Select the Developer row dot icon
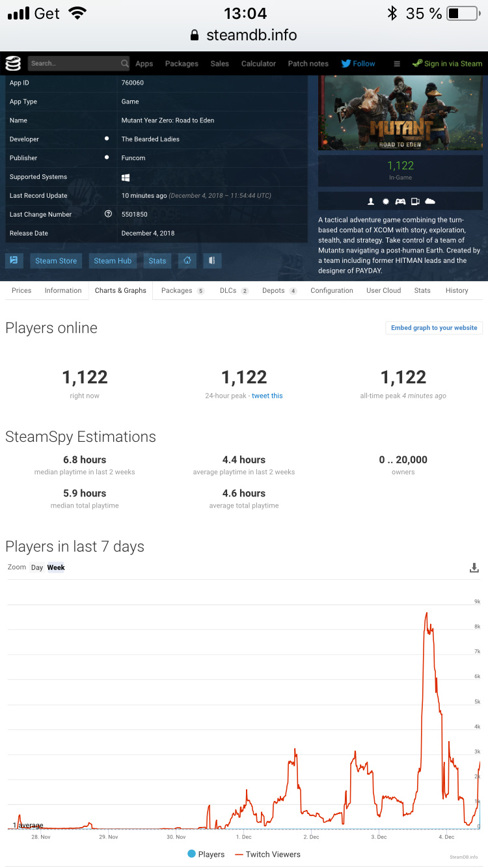This screenshot has height=868, width=488. pyautogui.click(x=107, y=139)
